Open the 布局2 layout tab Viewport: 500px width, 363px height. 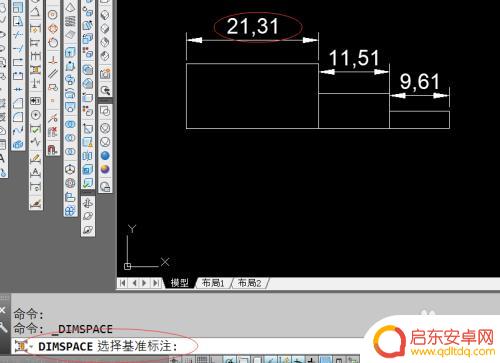tap(249, 283)
